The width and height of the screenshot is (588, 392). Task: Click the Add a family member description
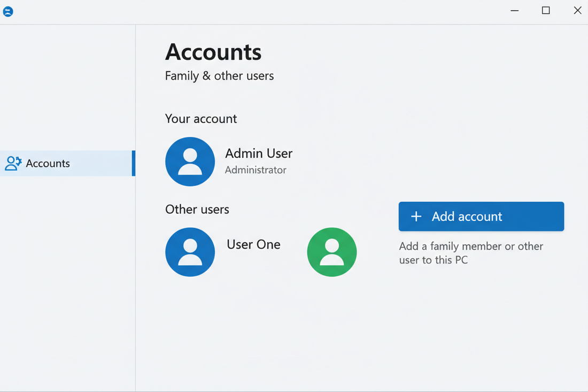tap(470, 253)
